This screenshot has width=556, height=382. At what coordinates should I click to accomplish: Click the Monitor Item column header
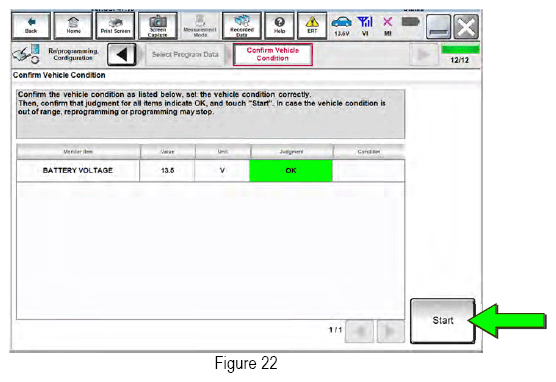coord(78,151)
